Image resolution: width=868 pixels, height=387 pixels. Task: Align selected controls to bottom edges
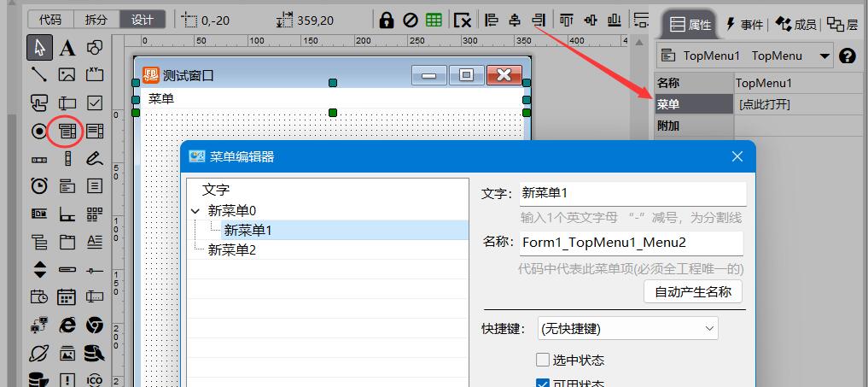click(x=615, y=21)
